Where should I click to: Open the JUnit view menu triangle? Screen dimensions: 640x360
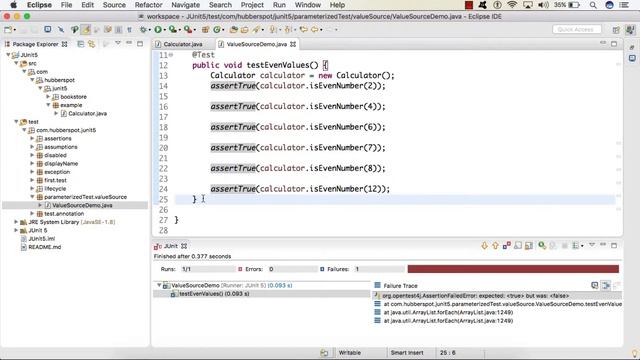click(592, 245)
